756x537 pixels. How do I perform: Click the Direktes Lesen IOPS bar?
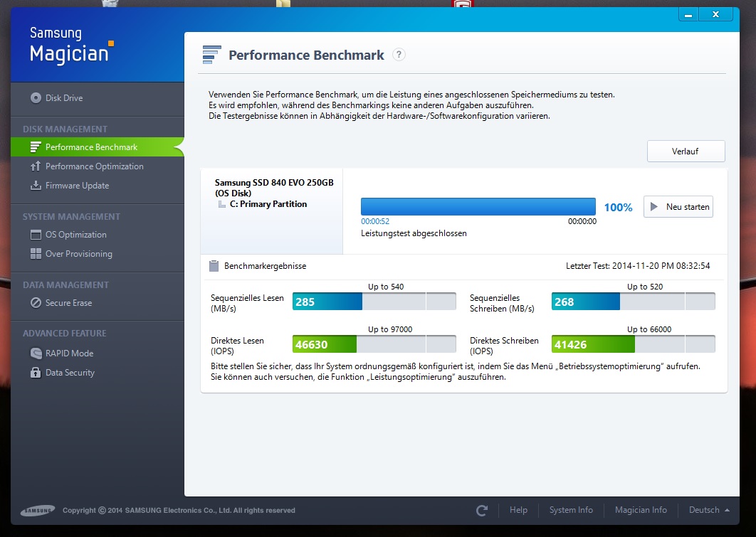tap(374, 344)
